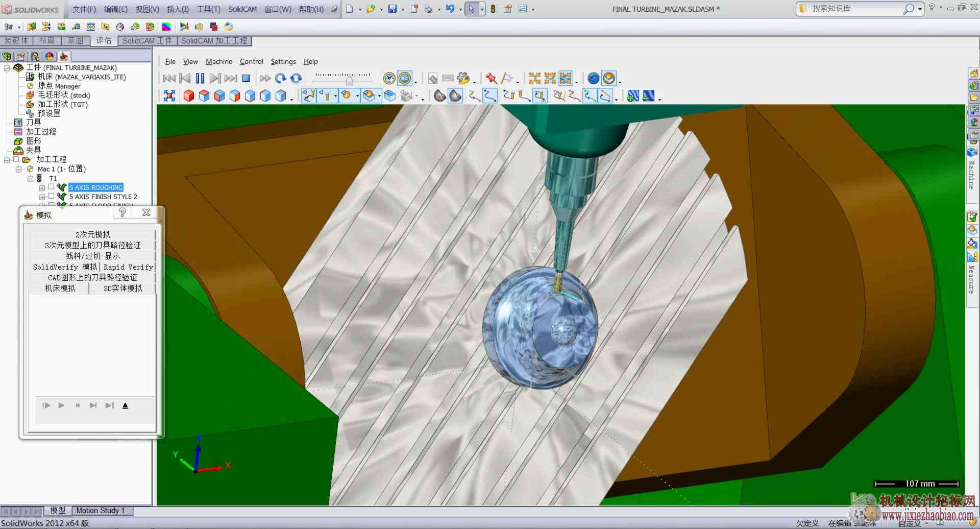
Task: Check the 5 AXIS FINISH STYLE 2 checkbox
Action: (51, 196)
